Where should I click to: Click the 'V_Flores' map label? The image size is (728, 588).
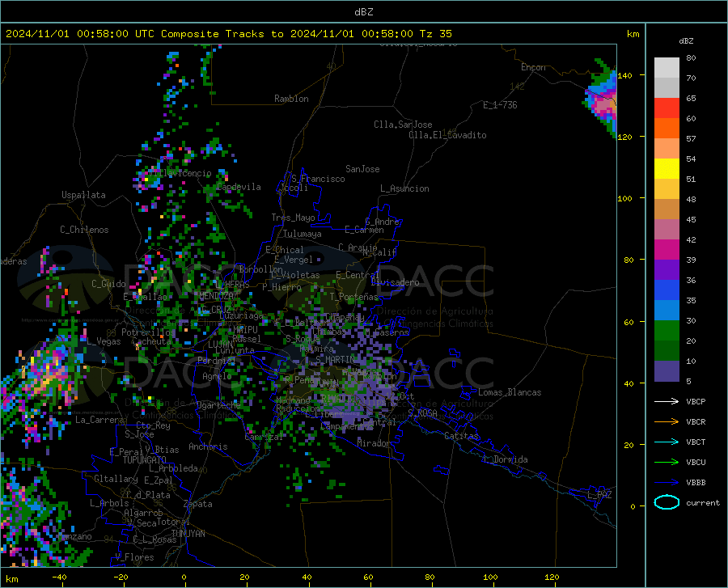click(134, 557)
